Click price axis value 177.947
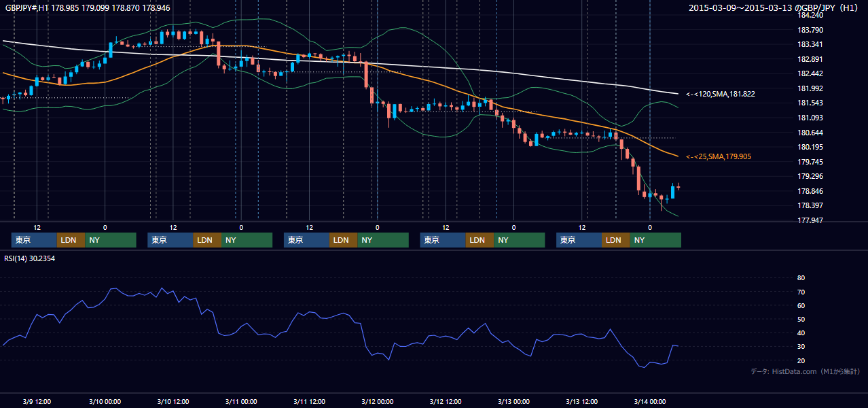This screenshot has height=408, width=868. pyautogui.click(x=810, y=220)
